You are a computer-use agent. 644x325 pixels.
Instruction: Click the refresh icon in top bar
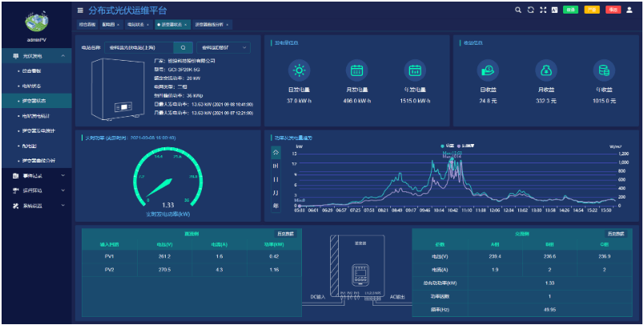click(530, 10)
